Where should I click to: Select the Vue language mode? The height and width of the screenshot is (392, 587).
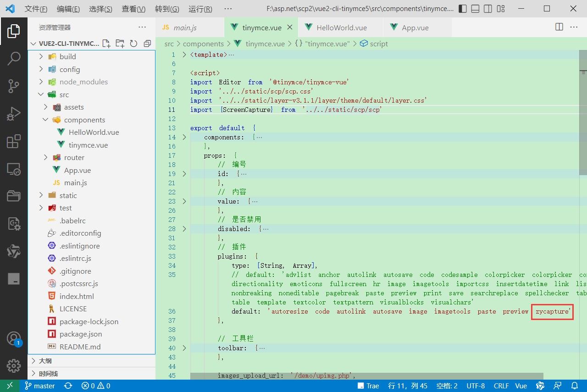(x=521, y=386)
